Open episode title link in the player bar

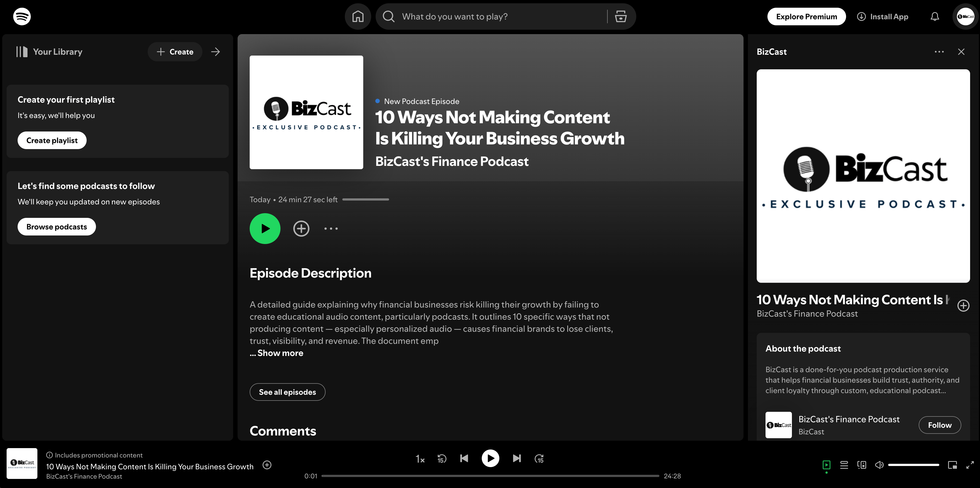150,466
